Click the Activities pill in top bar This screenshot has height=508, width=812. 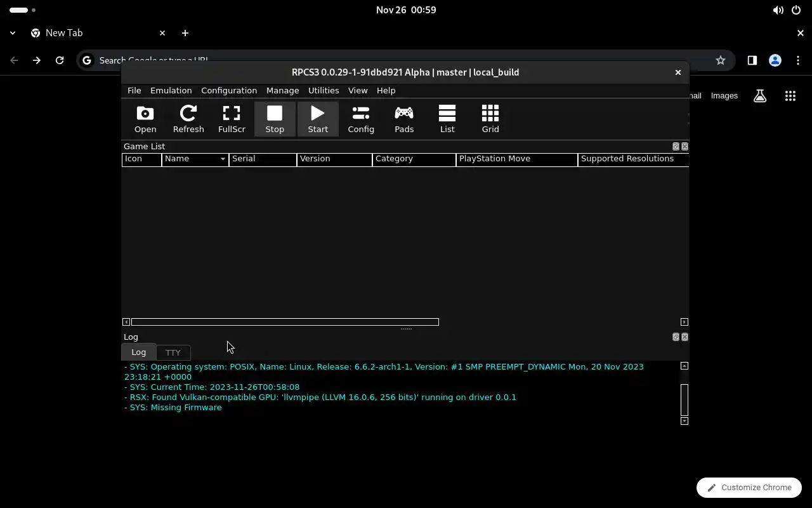[23, 10]
